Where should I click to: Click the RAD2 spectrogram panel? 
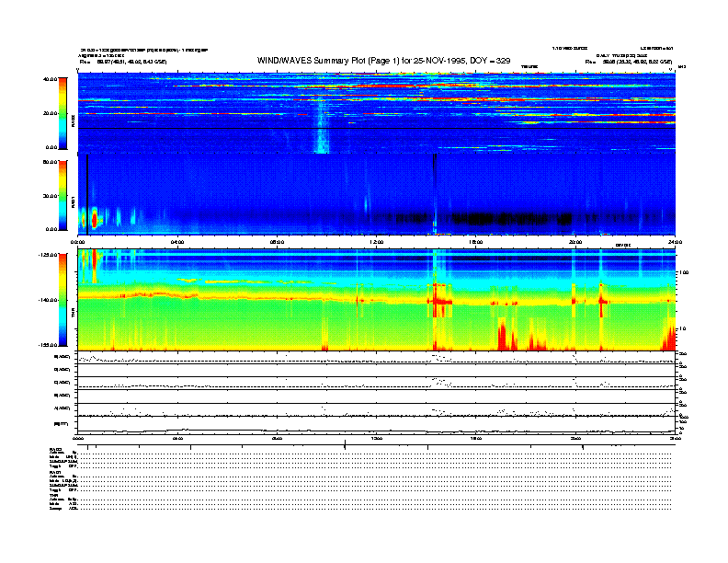click(377, 113)
